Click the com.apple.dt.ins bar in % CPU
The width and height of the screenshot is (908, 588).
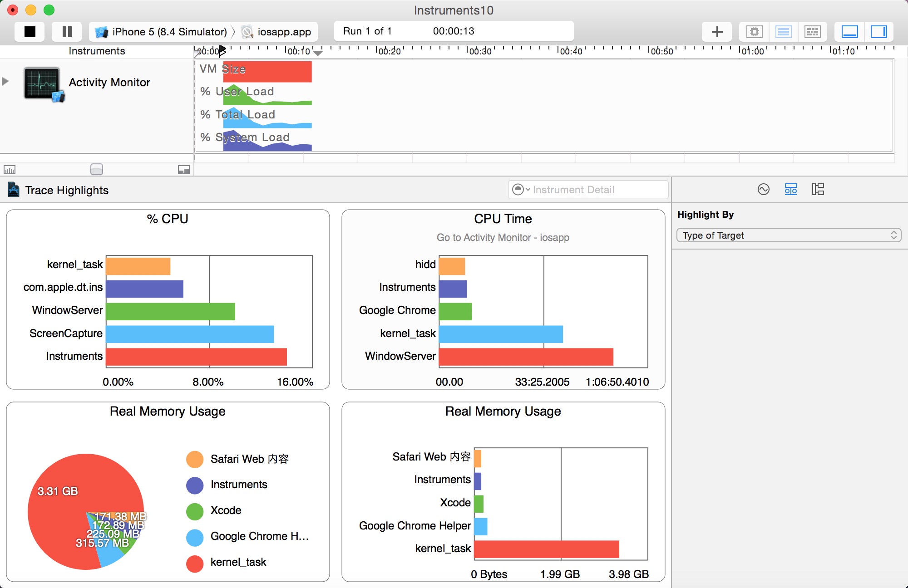145,289
